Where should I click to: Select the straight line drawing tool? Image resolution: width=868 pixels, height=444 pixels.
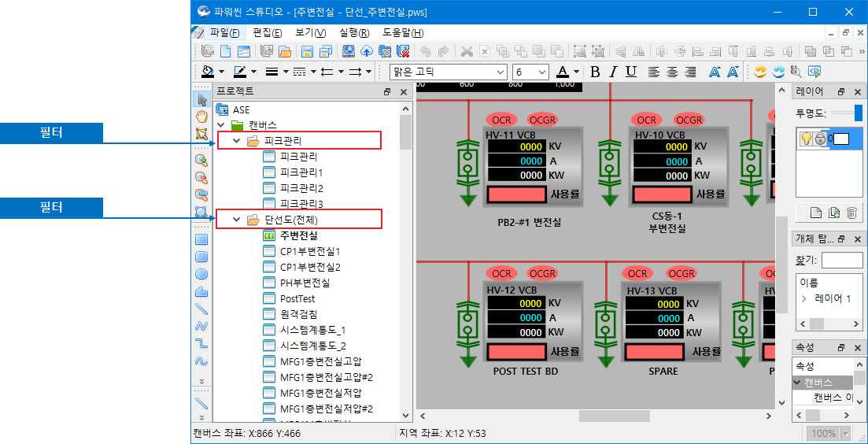coord(201,309)
